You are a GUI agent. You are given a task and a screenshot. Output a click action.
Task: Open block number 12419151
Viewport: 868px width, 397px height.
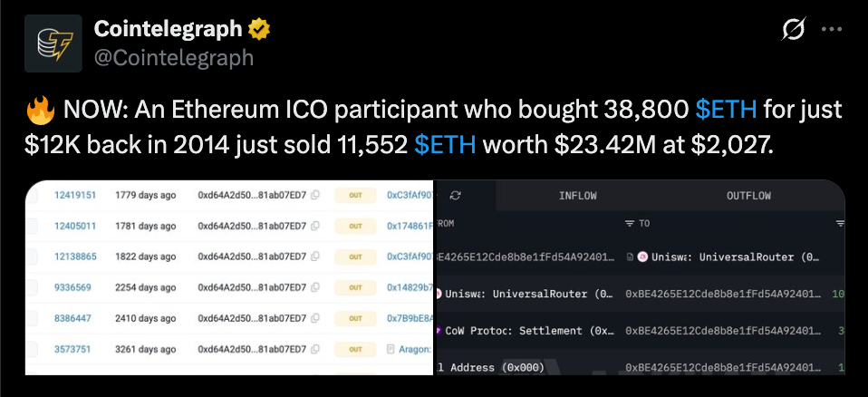coord(74,195)
